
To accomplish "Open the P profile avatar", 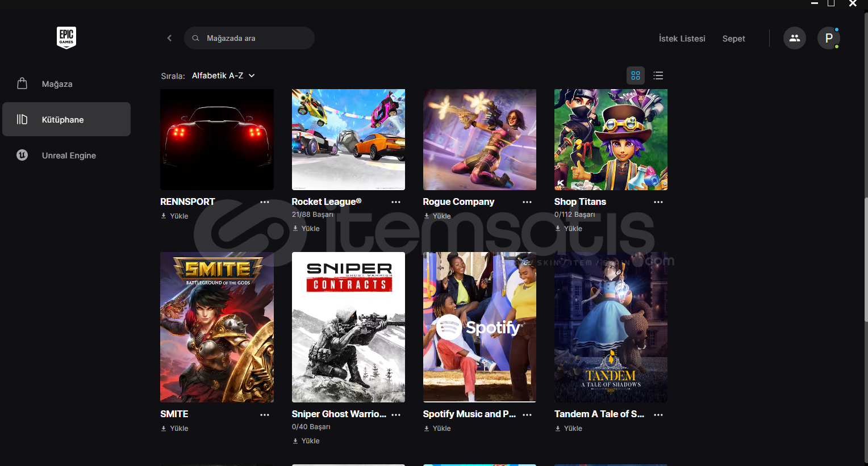I will [829, 38].
